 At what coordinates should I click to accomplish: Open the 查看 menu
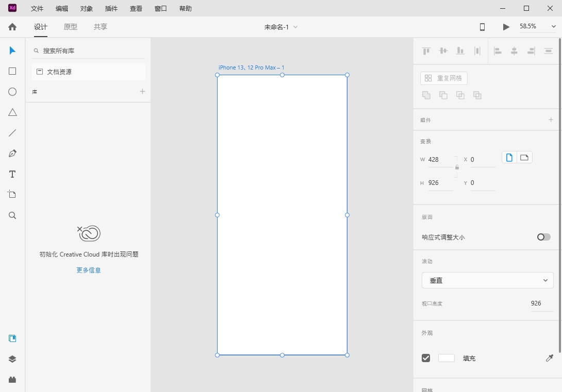point(136,9)
